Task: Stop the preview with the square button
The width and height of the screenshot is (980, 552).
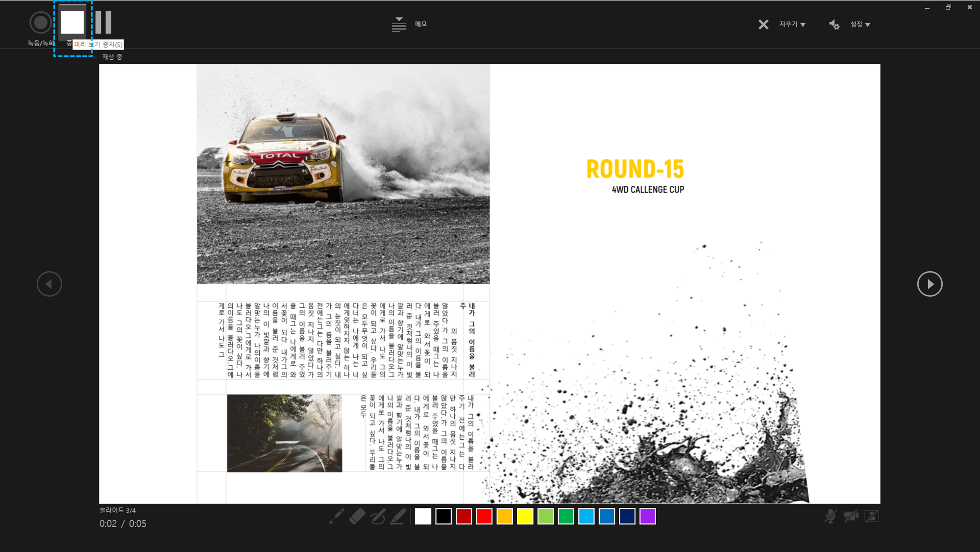Action: pos(73,23)
